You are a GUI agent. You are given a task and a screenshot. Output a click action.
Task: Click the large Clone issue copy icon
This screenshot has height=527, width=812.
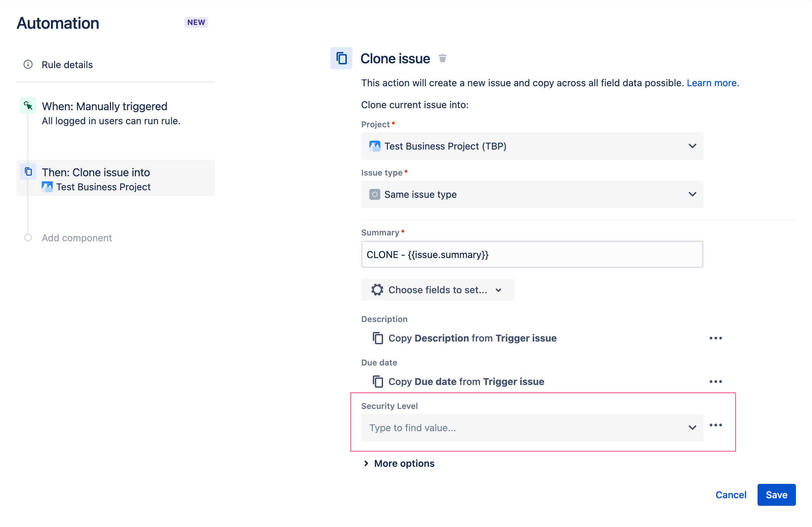(x=341, y=58)
